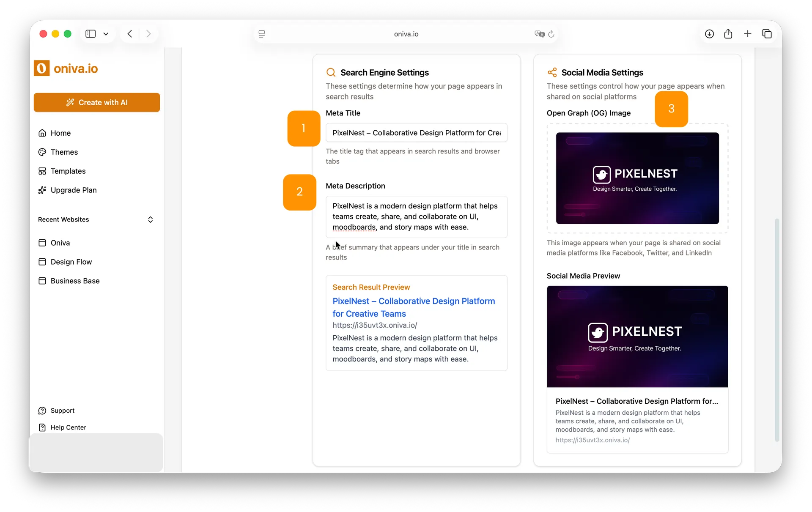Click inside the Meta Title input field
Image resolution: width=812 pixels, height=512 pixels.
(x=416, y=133)
